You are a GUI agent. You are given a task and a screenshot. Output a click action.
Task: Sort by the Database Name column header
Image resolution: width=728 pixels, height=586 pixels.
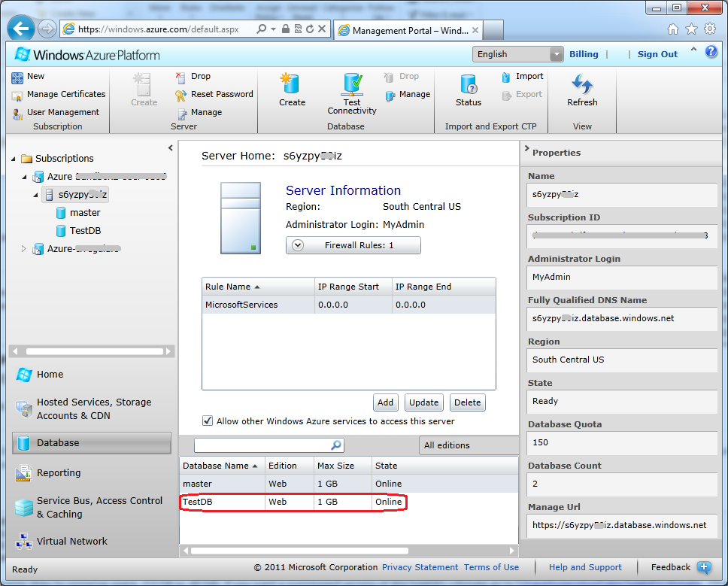222,466
